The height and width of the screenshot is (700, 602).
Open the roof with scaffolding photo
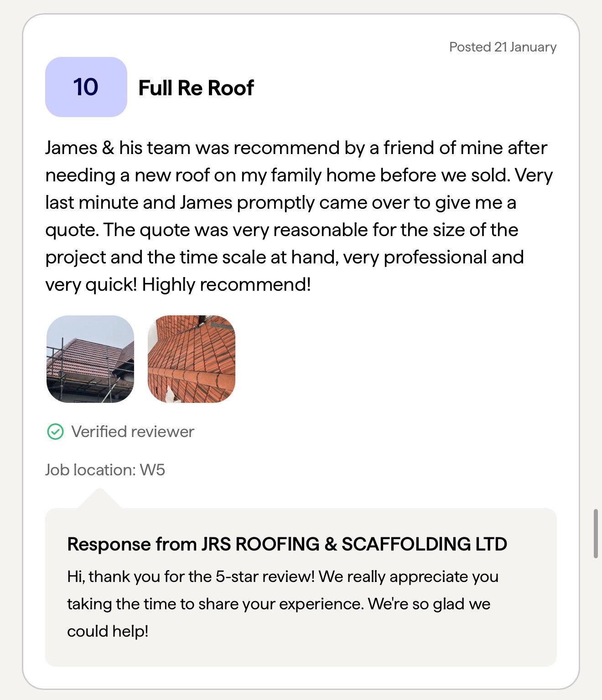pos(90,359)
